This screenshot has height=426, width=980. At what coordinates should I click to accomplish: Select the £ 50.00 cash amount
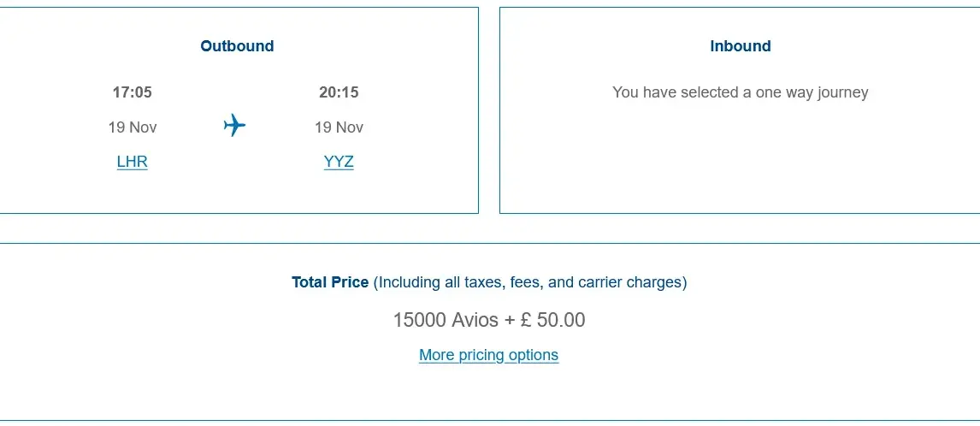(x=552, y=320)
